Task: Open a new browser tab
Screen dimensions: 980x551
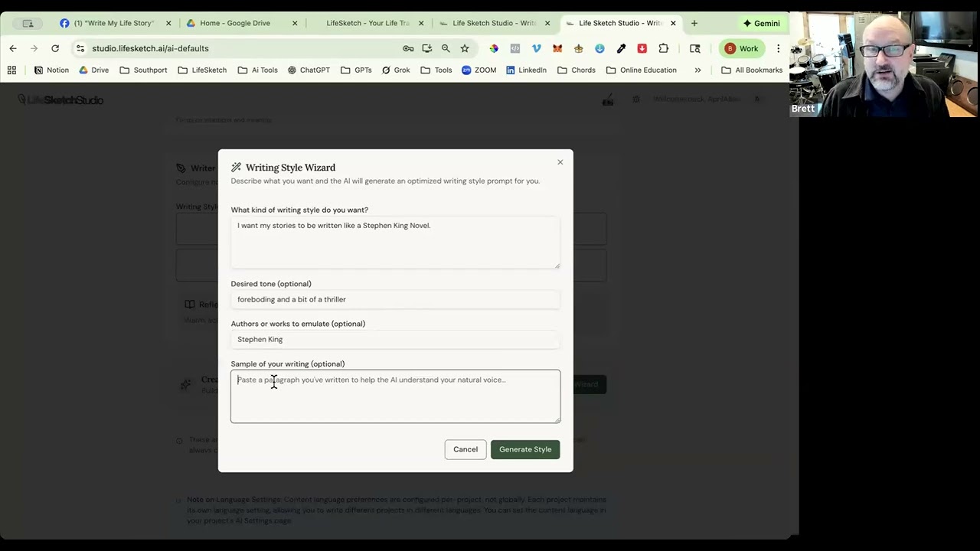Action: coord(694,23)
